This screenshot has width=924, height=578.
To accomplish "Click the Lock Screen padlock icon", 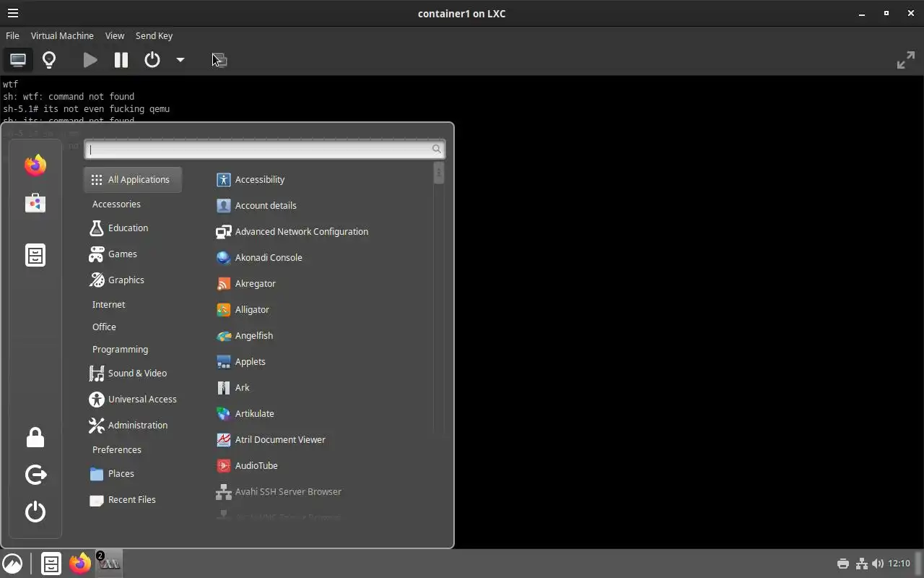I will point(35,437).
